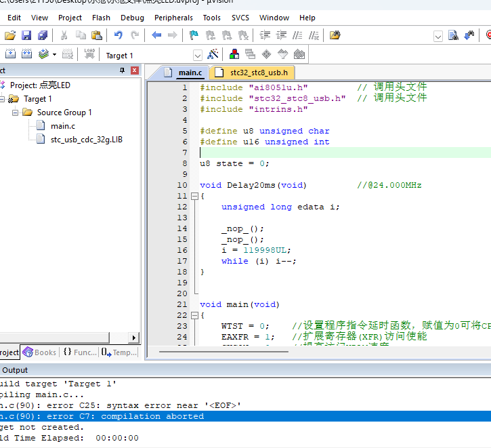Open Target Options magic wand icon
Screen dimensions: 491x448
pyautogui.click(x=213, y=55)
